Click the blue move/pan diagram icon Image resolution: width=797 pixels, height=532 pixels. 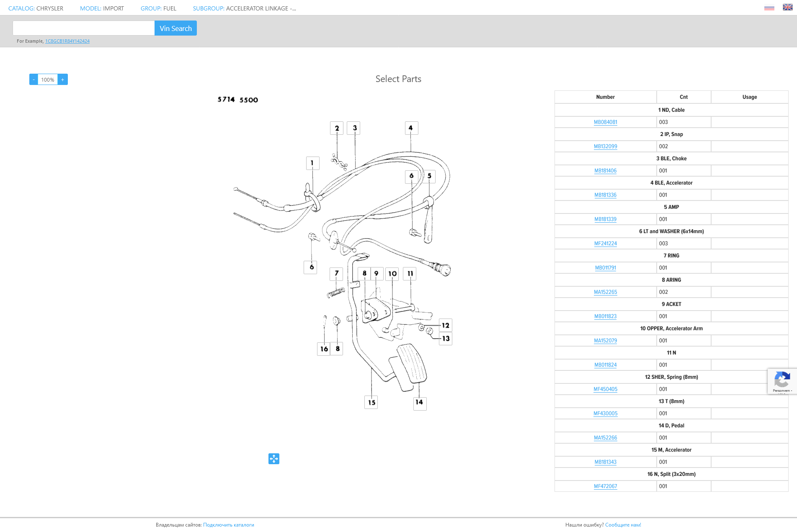[x=274, y=459]
